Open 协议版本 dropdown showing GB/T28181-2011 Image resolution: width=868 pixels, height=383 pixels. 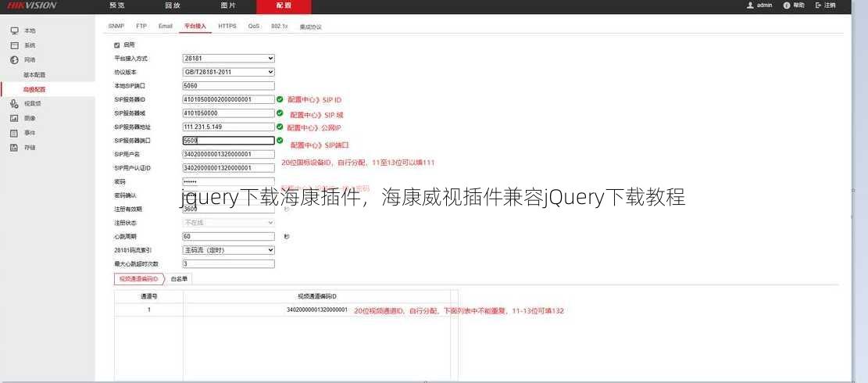pyautogui.click(x=229, y=72)
